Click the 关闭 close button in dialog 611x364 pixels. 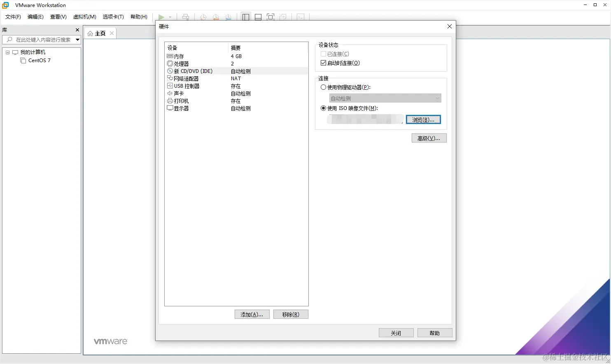pos(396,333)
